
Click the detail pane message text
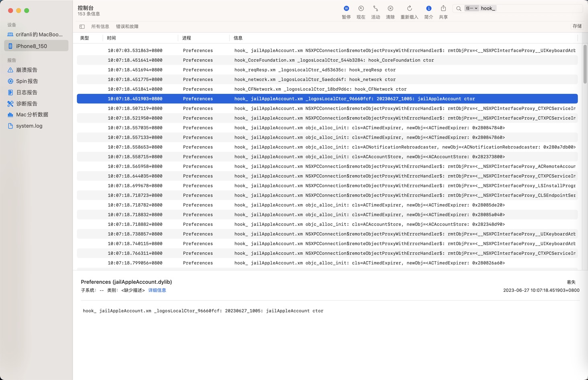pos(203,311)
